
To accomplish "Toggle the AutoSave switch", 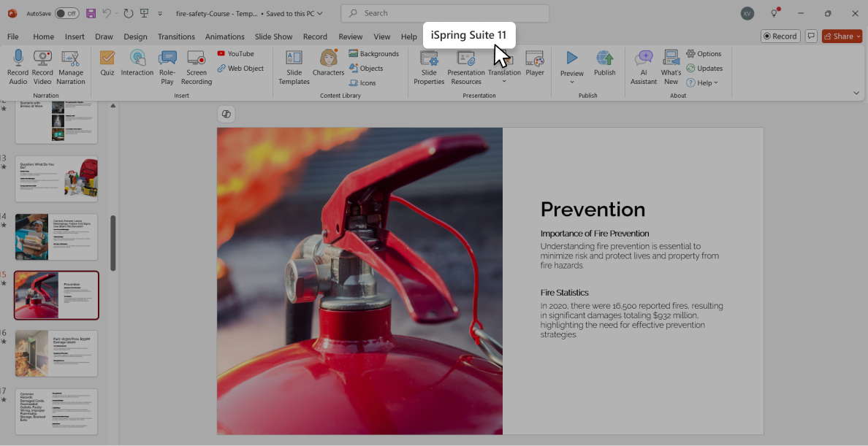I will coord(67,13).
